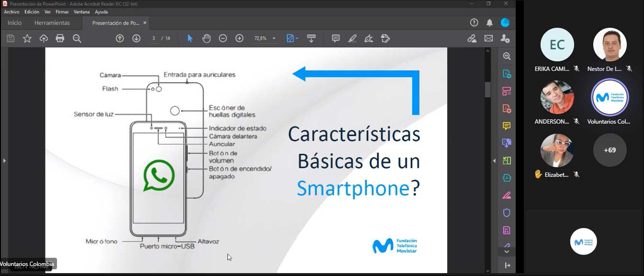Open the Protect shield tool in the side pane
The width and height of the screenshot is (644, 276).
tap(507, 213)
